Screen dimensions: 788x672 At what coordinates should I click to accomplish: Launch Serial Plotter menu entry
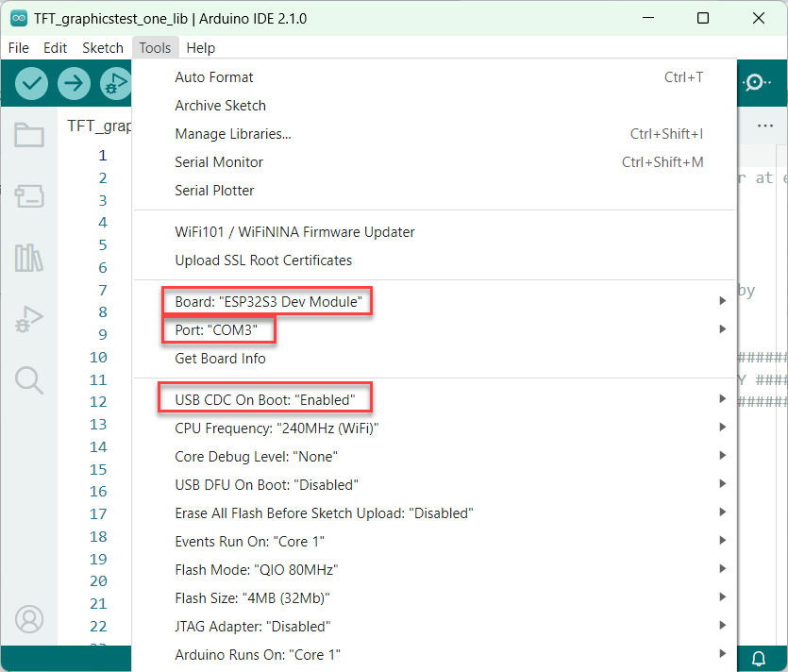(435, 191)
